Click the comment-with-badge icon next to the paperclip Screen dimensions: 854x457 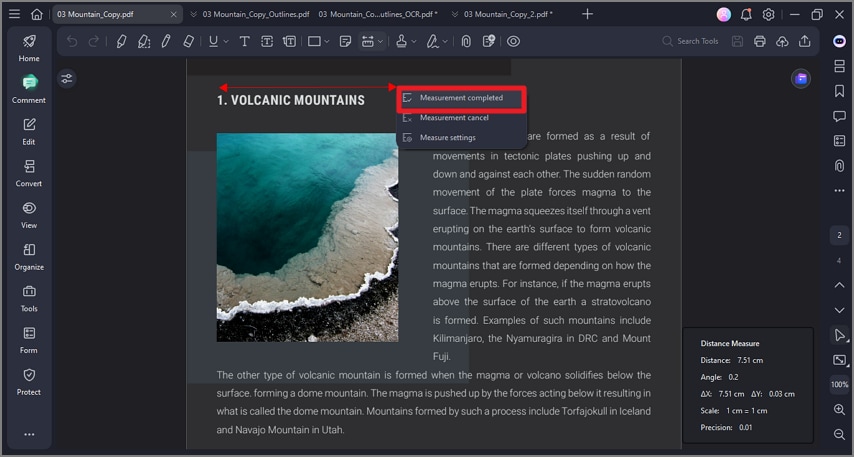click(x=489, y=41)
